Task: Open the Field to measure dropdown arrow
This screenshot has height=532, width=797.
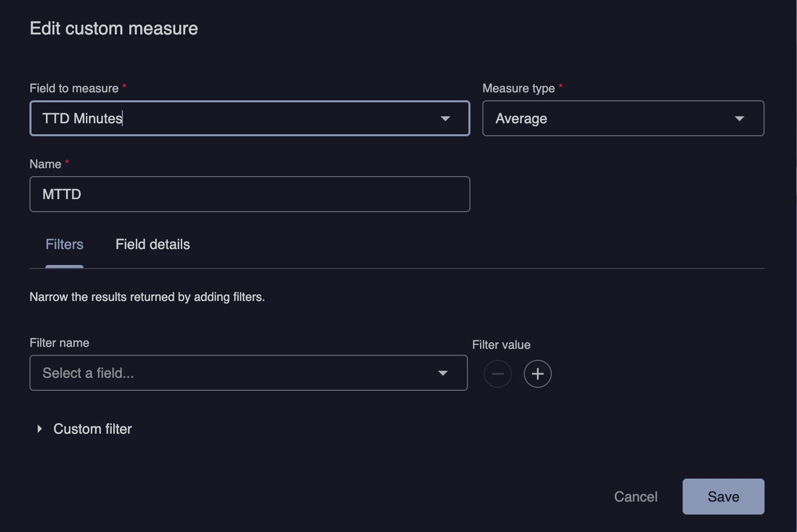Action: 445,119
